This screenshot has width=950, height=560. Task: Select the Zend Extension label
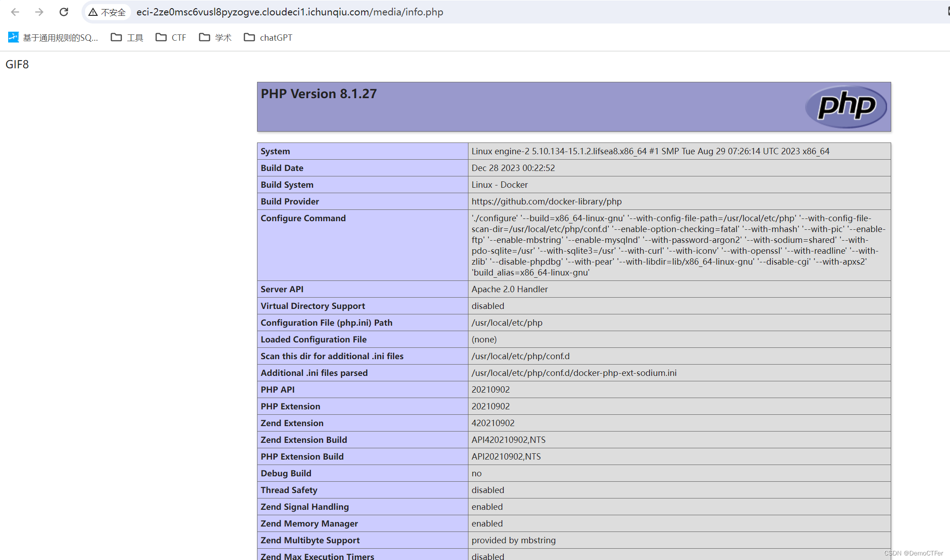coord(292,423)
